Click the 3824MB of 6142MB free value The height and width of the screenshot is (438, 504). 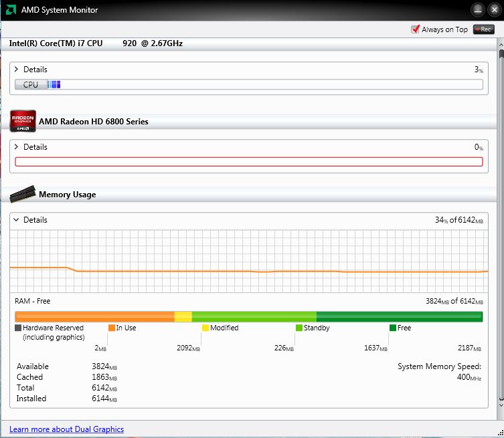[x=454, y=301]
